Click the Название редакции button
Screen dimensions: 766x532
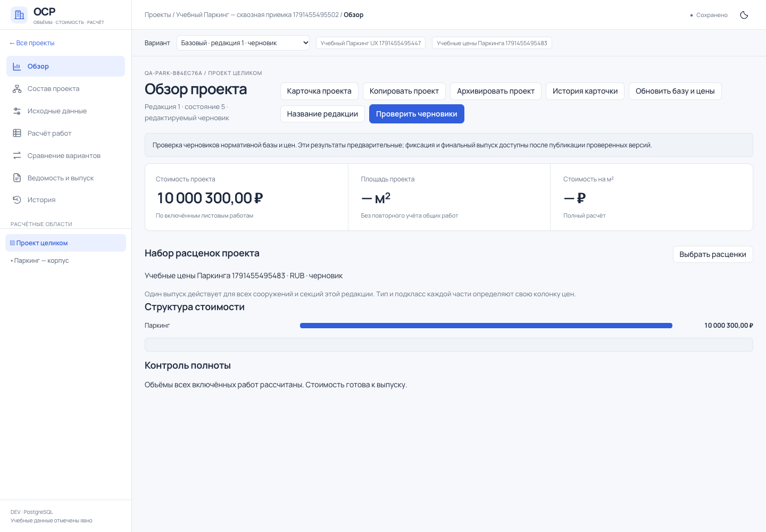tap(322, 114)
